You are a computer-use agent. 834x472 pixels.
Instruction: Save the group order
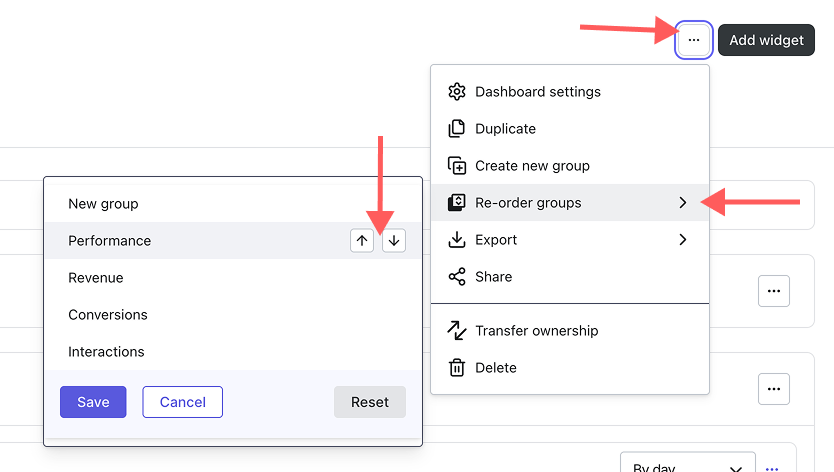[x=93, y=402]
